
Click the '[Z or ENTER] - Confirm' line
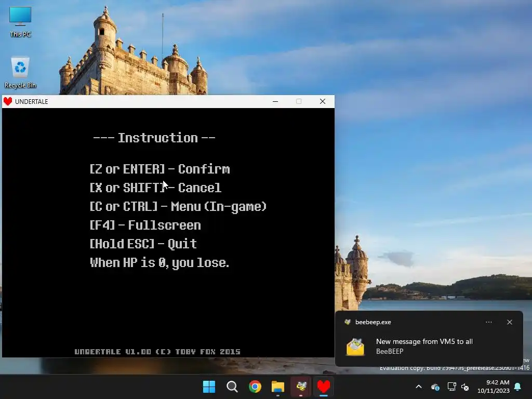coord(160,169)
